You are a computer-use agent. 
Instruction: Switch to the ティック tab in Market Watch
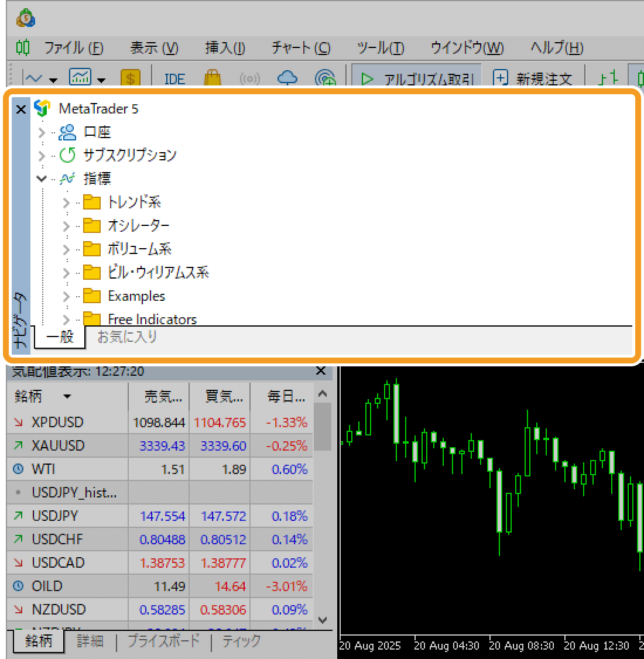coord(241,641)
